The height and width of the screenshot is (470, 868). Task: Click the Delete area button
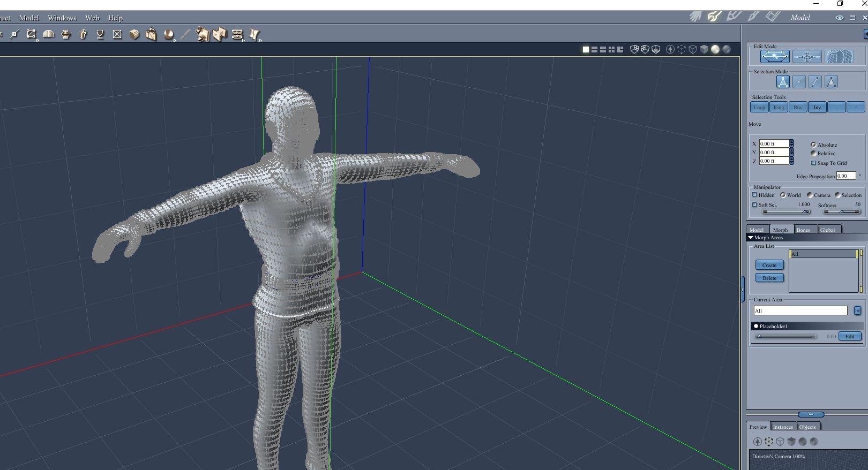point(769,278)
